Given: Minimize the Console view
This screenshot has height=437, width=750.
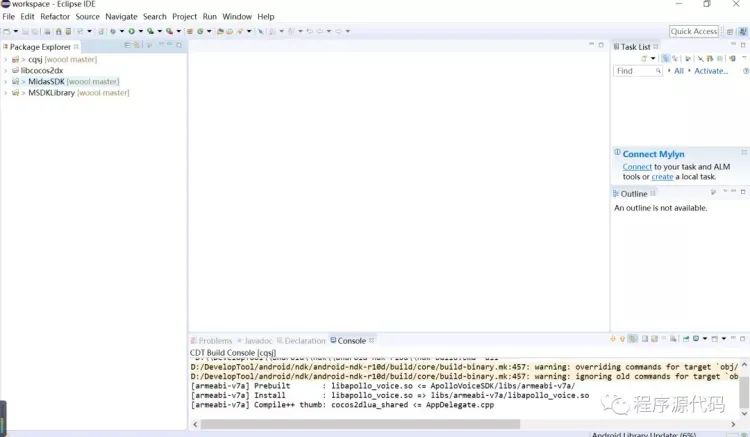Looking at the screenshot, I should click(733, 338).
